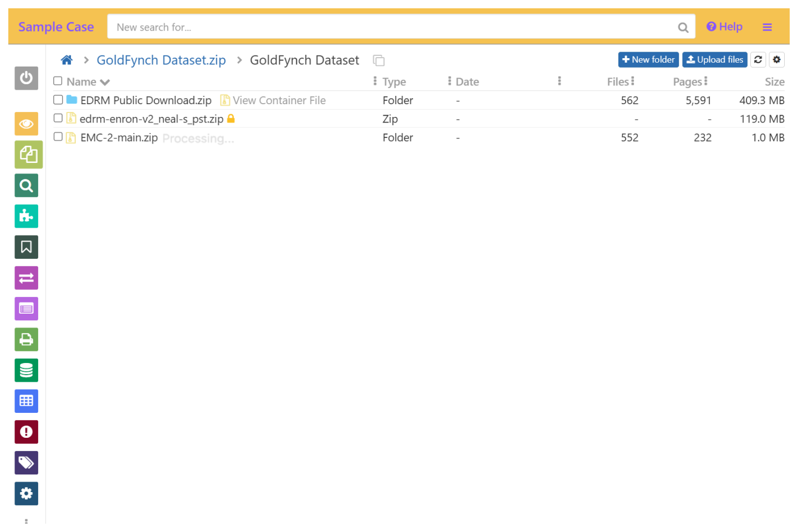Open the Type column options dots
Image resolution: width=798 pixels, height=532 pixels.
tap(375, 81)
